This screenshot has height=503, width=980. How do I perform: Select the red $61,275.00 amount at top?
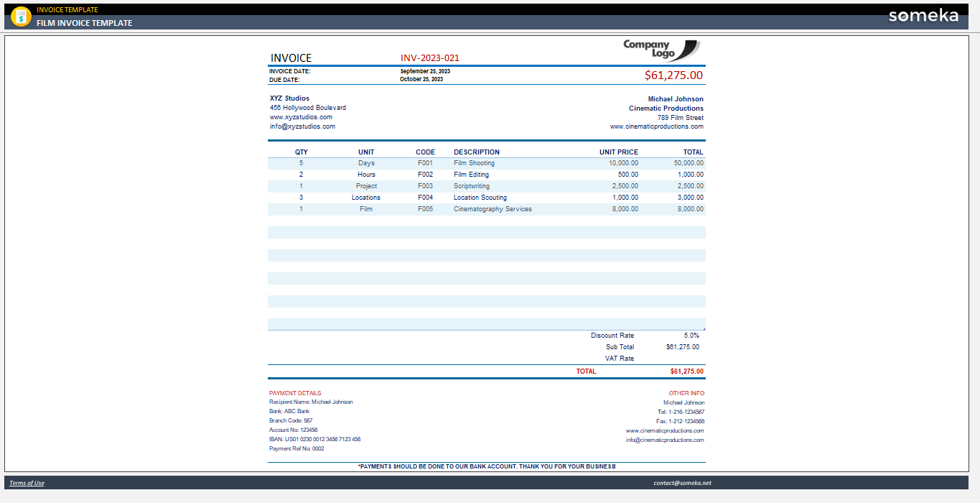(x=673, y=75)
